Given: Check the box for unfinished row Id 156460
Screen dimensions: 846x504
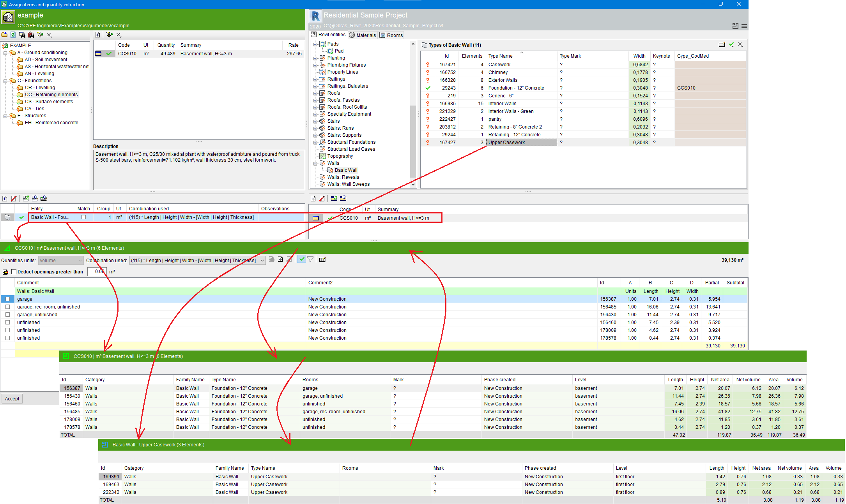Looking at the screenshot, I should point(7,322).
